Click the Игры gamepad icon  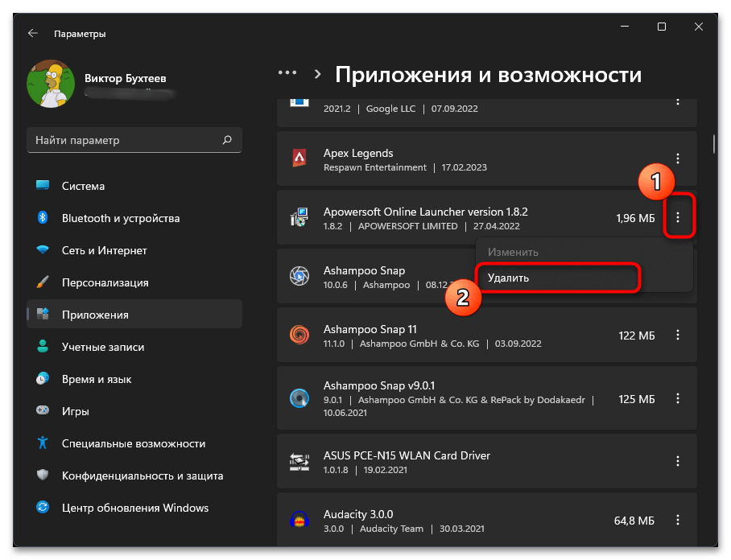pyautogui.click(x=43, y=410)
